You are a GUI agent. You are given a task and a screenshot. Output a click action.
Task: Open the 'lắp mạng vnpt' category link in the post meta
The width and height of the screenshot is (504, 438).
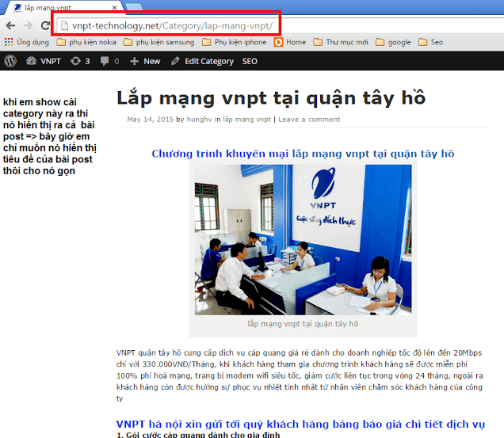(247, 120)
